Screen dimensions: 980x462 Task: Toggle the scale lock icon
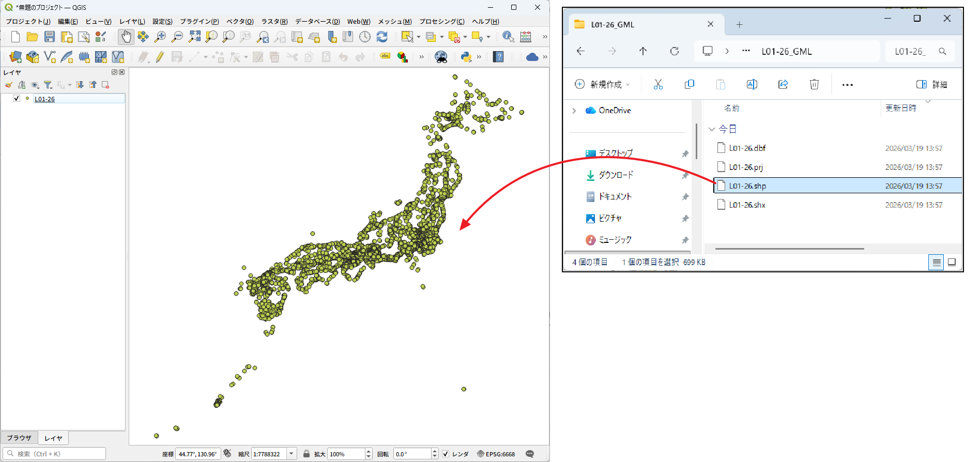307,454
